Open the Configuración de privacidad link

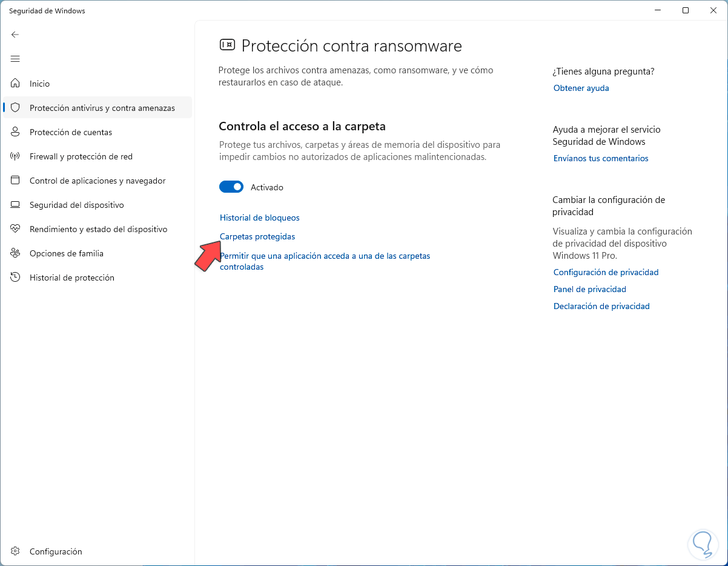click(606, 272)
